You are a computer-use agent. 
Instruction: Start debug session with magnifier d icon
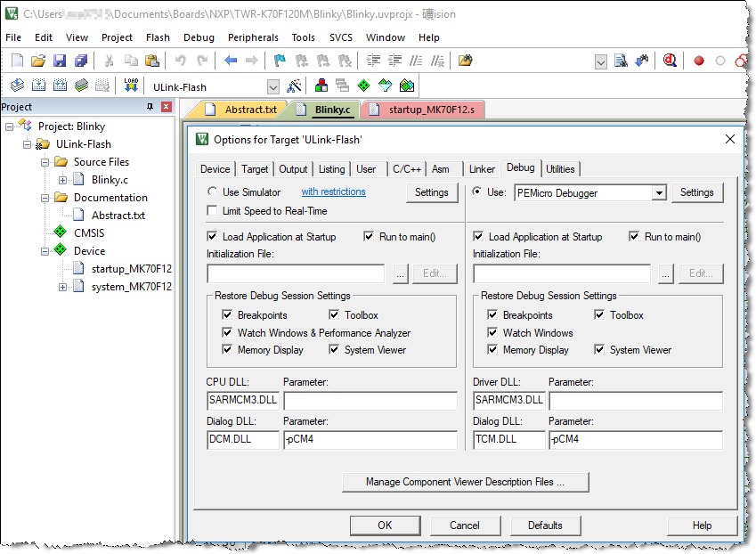click(x=670, y=61)
